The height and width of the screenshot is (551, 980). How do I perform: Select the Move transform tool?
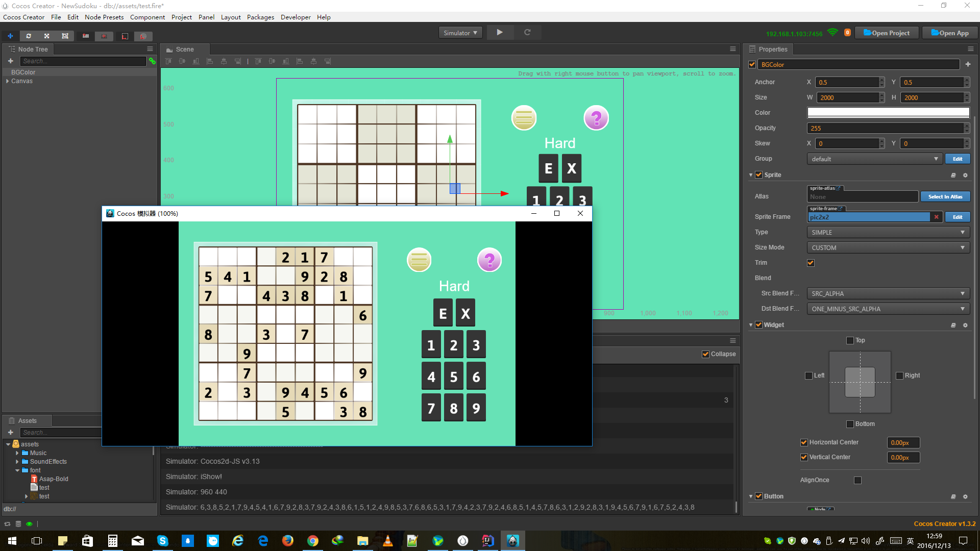10,36
